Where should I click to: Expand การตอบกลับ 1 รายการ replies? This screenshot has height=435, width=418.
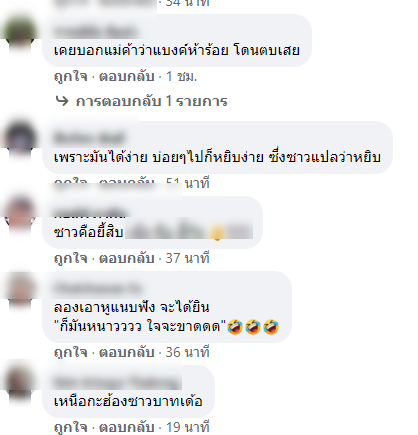click(x=151, y=101)
